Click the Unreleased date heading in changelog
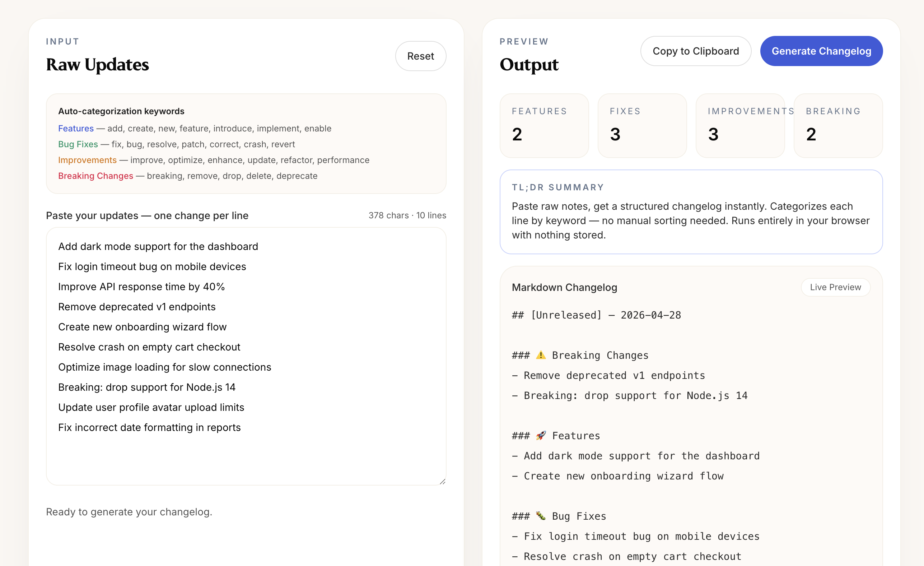Image resolution: width=924 pixels, height=566 pixels. tap(596, 315)
